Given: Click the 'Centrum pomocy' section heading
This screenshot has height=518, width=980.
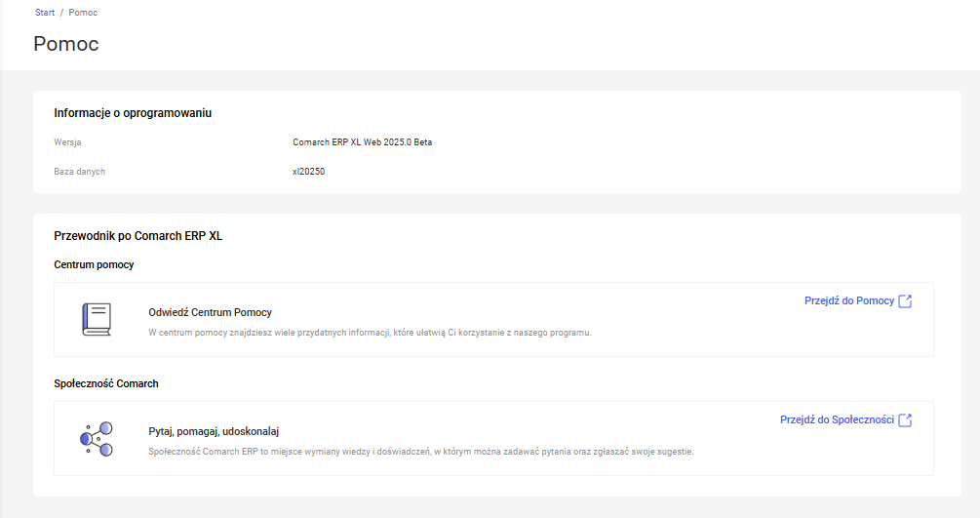Looking at the screenshot, I should click(94, 265).
